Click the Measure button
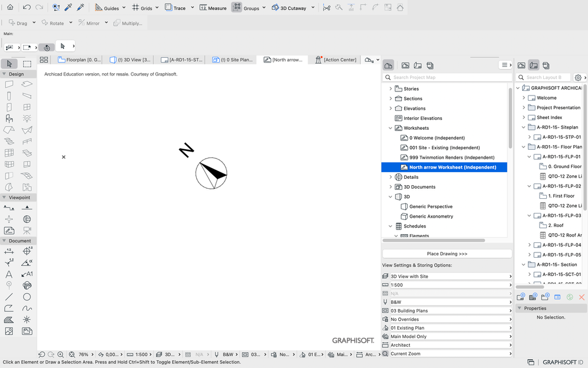This screenshot has width=588, height=368. 213,8
